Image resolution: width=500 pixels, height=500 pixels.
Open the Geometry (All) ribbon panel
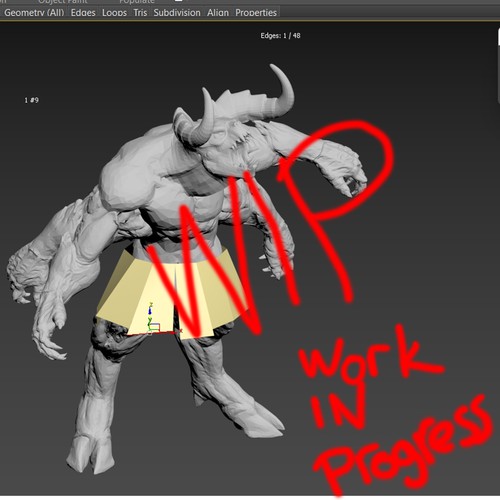point(34,12)
